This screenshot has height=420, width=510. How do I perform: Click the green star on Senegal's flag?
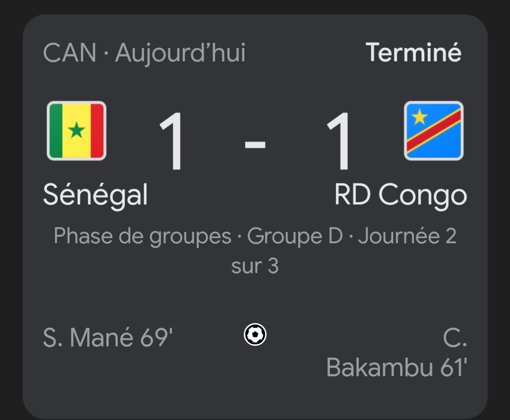(77, 130)
